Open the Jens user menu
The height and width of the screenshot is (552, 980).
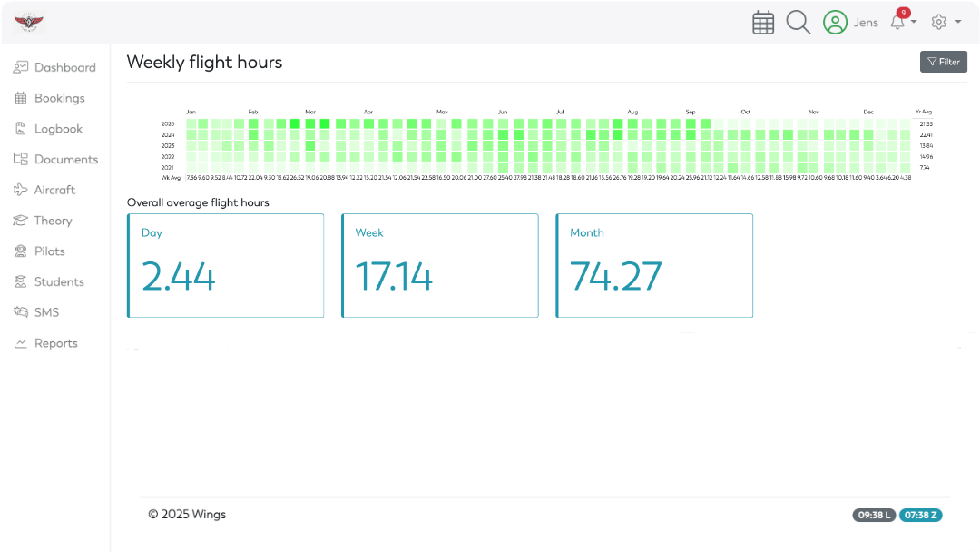pos(866,23)
